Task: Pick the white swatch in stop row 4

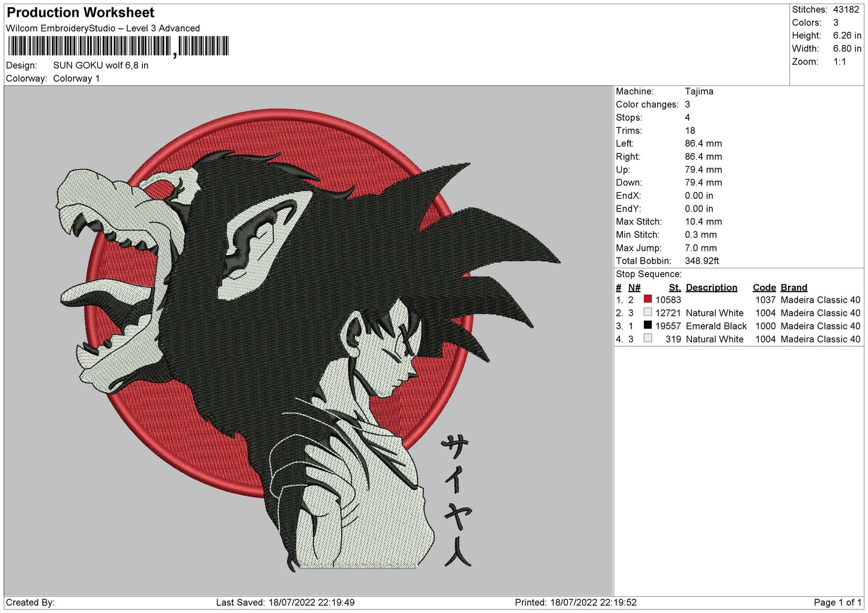Action: 648,339
